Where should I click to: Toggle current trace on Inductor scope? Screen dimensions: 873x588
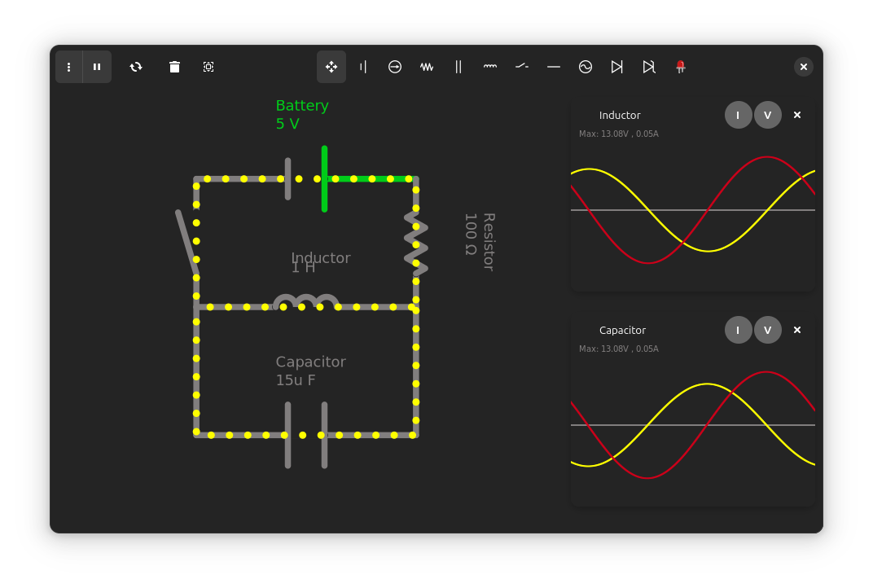(739, 116)
